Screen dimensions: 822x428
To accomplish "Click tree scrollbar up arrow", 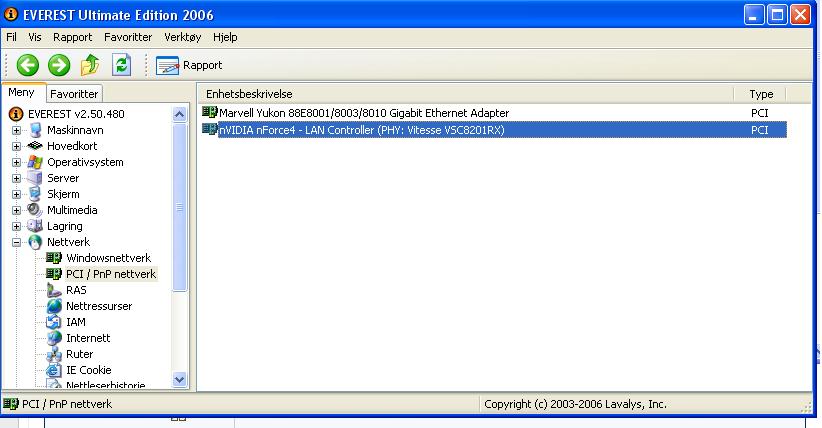I will (179, 114).
